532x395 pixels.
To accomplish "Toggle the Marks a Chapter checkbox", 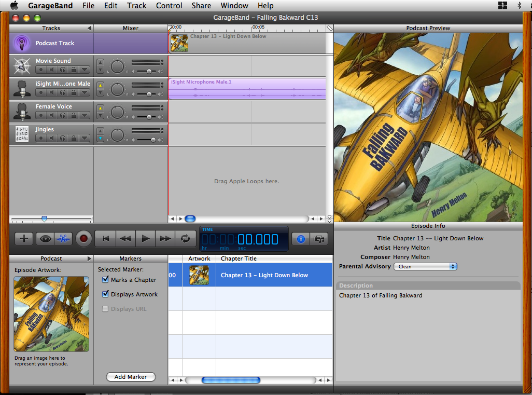I will coord(105,280).
